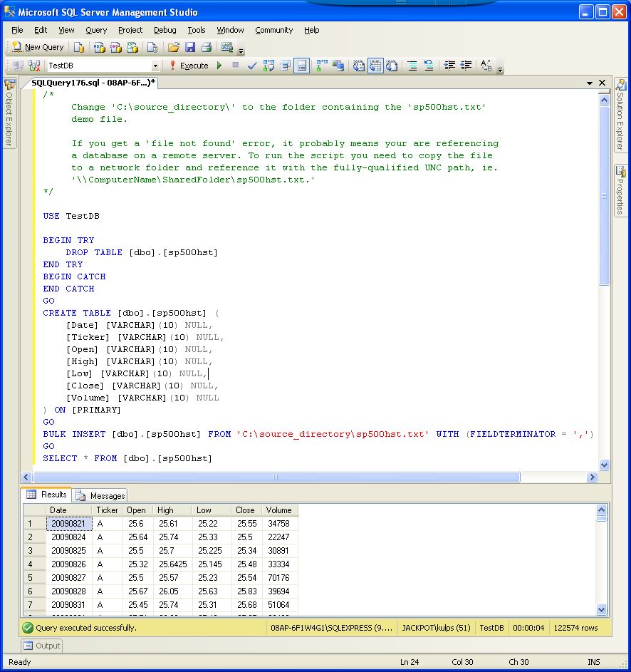This screenshot has height=672, width=631.
Task: Select the SQLQuery176.sql document tab
Action: tap(93, 83)
